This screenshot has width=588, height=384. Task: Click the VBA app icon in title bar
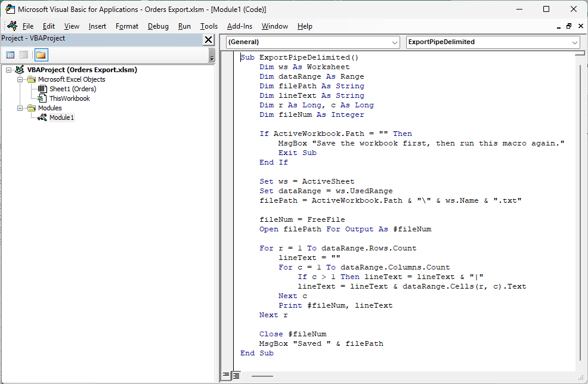pos(10,9)
